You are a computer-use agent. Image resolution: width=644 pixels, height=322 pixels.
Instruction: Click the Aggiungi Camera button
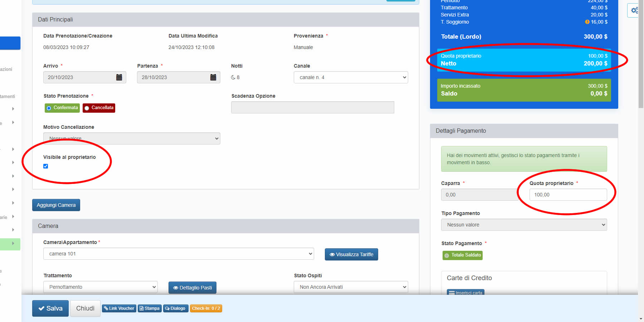[56, 205]
